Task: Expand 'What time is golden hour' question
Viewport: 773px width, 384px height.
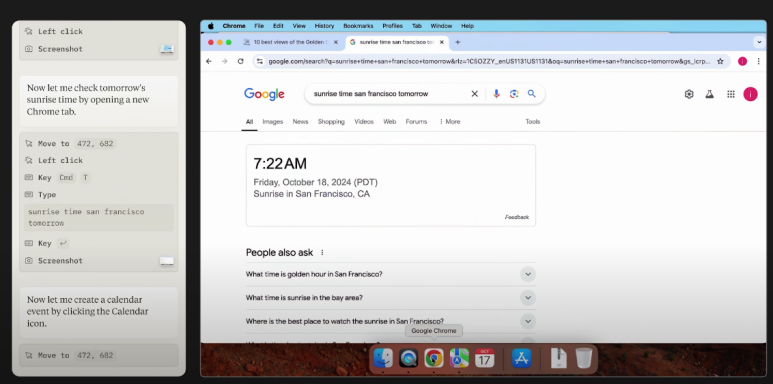Action: (528, 275)
